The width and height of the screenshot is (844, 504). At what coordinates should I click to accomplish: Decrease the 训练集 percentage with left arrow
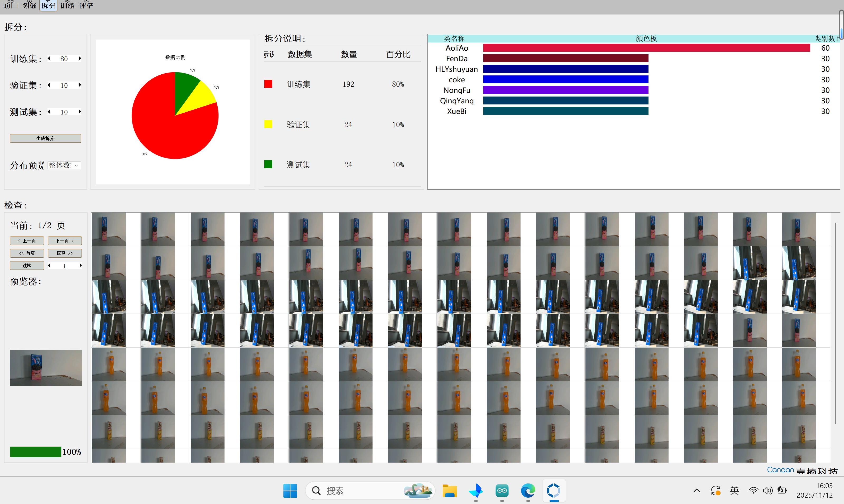pyautogui.click(x=49, y=58)
